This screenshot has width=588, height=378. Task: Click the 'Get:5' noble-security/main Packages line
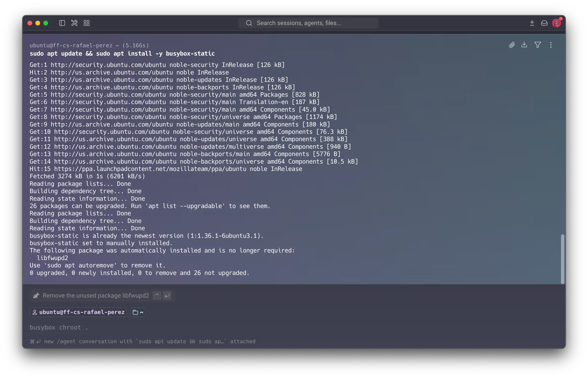pyautogui.click(x=174, y=95)
